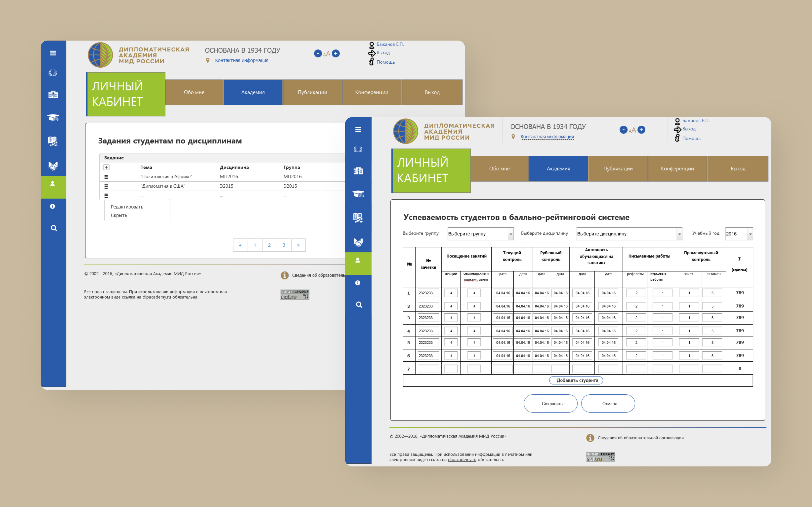Select 'Редактировать' in the context menu

click(127, 207)
